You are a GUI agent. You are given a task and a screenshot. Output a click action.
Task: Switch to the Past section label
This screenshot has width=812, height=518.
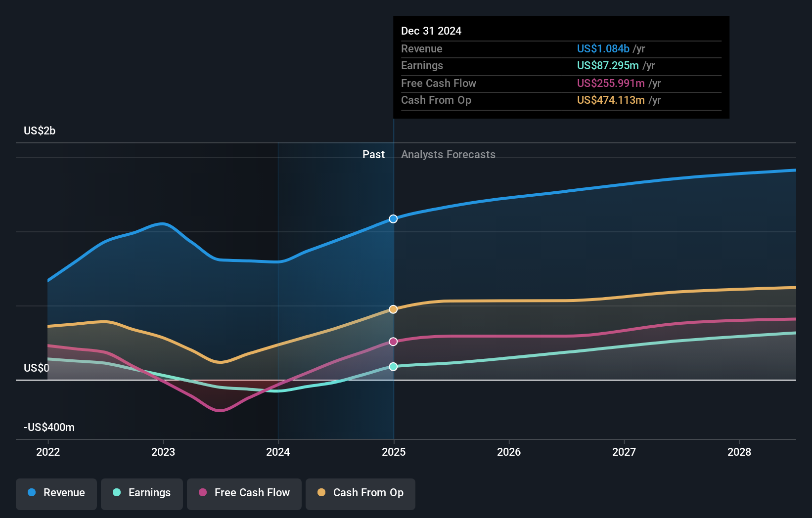point(373,154)
